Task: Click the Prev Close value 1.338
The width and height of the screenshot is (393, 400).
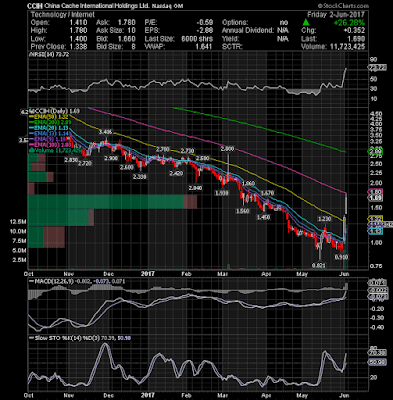Action: point(78,47)
